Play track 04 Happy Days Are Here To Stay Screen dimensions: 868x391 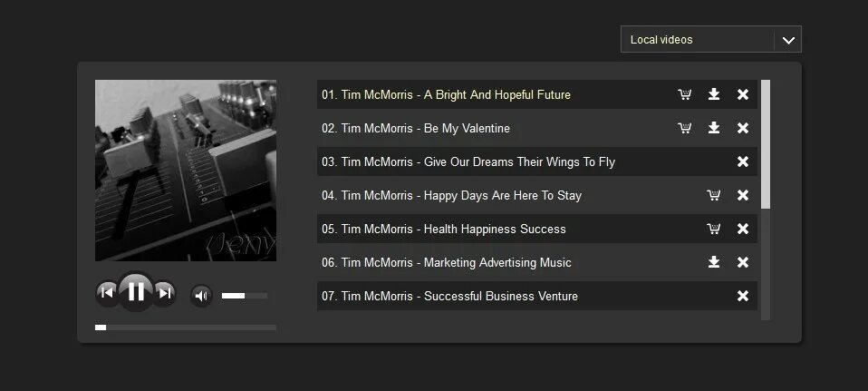(x=451, y=195)
